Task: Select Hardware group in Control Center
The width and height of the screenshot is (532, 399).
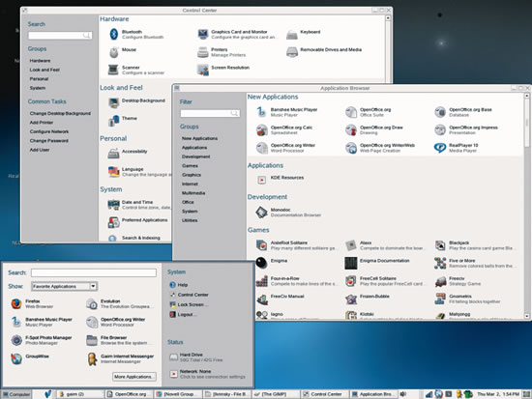Action: click(x=40, y=61)
